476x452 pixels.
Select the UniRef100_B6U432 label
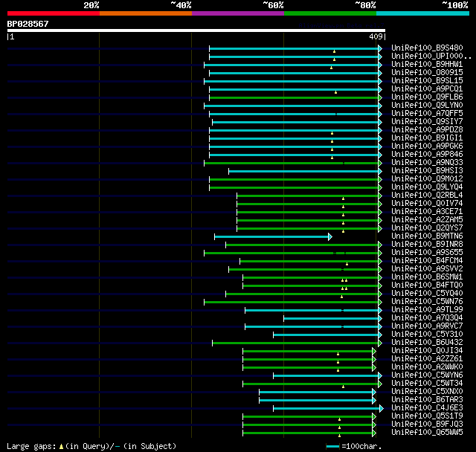pyautogui.click(x=427, y=343)
